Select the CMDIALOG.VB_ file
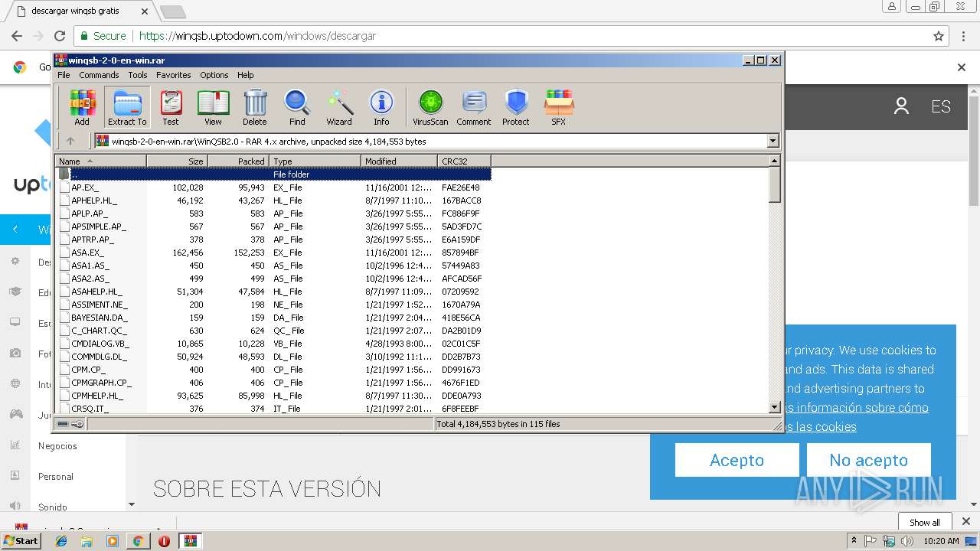Screen dimensions: 980x551 [x=273, y=344]
